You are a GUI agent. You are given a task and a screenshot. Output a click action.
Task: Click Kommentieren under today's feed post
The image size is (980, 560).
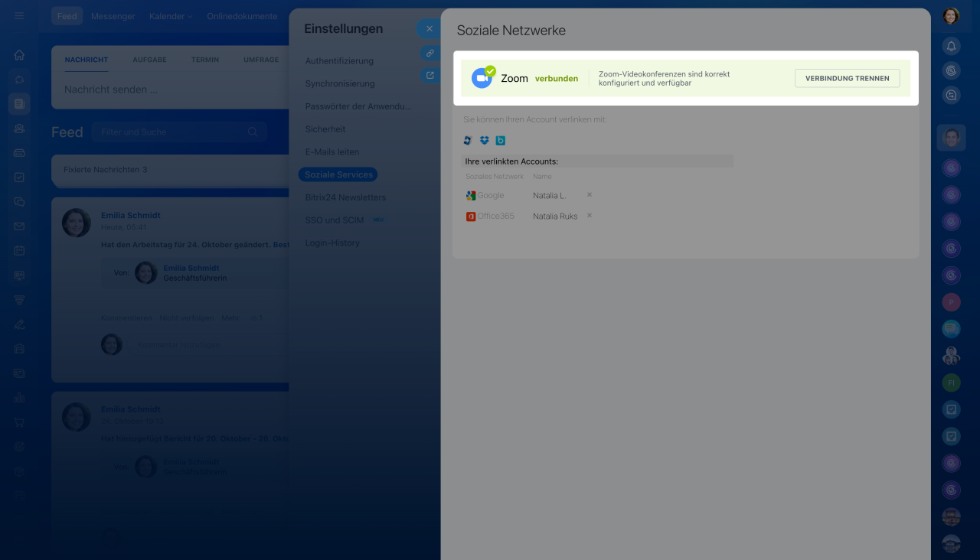point(126,317)
